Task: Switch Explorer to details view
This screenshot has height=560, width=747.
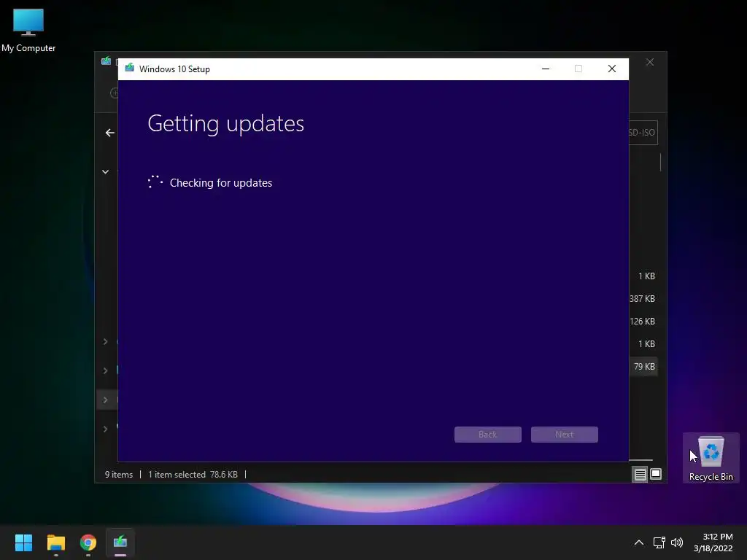Action: [x=640, y=474]
